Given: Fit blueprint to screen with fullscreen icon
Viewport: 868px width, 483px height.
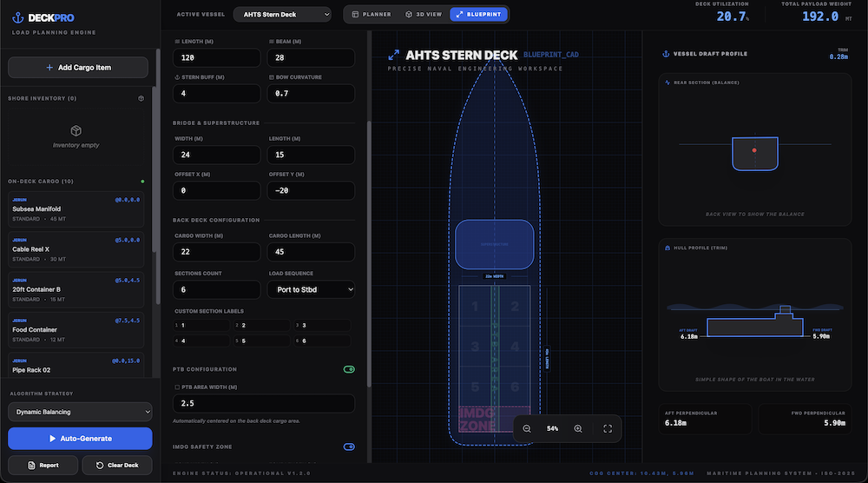Looking at the screenshot, I should click(x=608, y=429).
